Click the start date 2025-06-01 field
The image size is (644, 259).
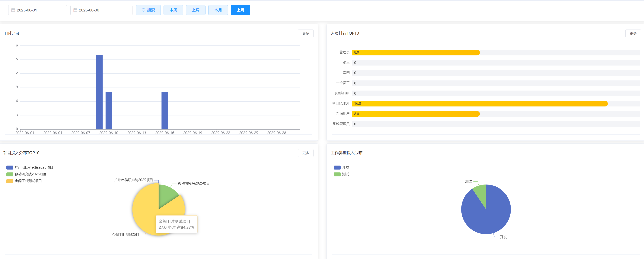tap(37, 10)
